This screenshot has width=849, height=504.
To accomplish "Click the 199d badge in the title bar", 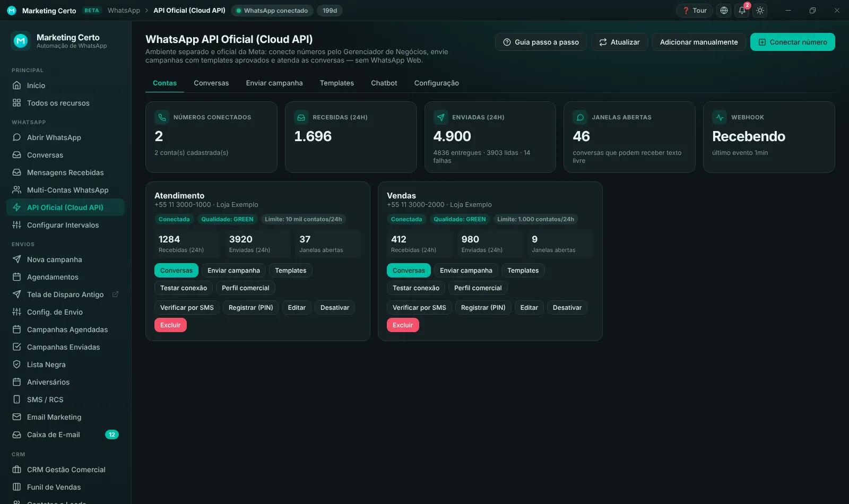I will coord(330,11).
